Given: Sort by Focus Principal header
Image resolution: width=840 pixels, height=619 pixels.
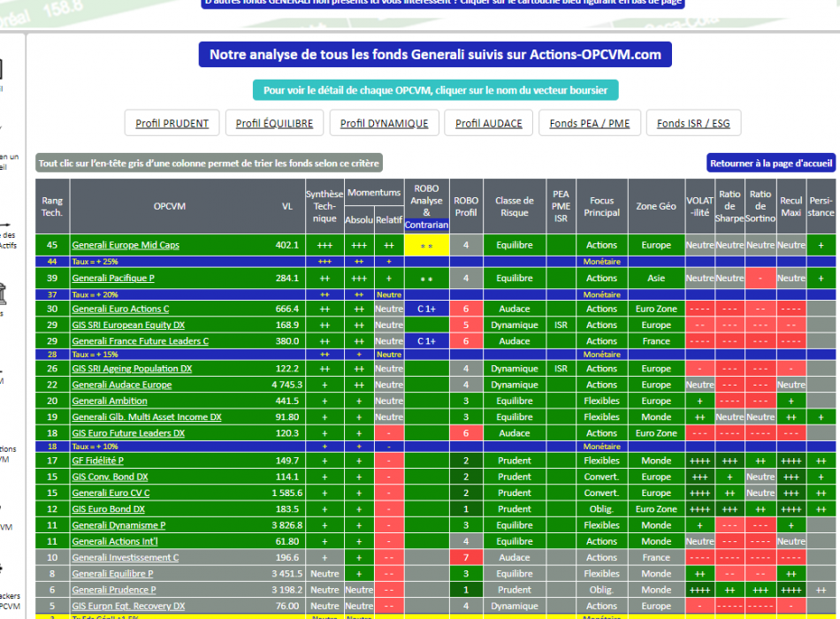Looking at the screenshot, I should point(601,206).
